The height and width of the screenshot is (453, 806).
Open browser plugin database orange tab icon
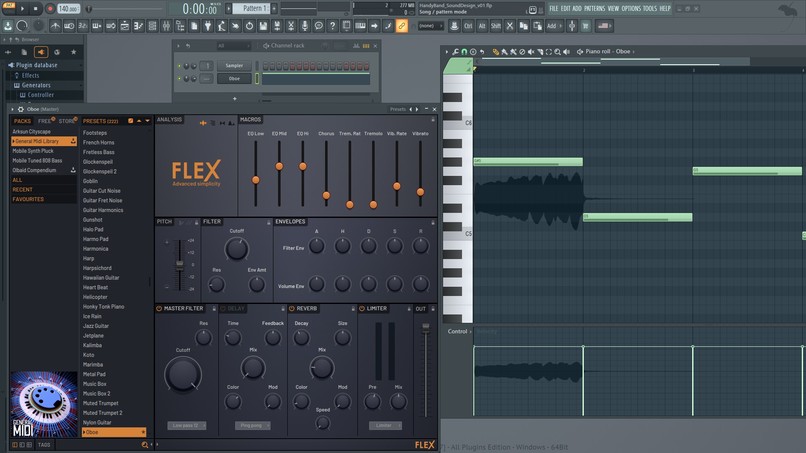point(41,52)
